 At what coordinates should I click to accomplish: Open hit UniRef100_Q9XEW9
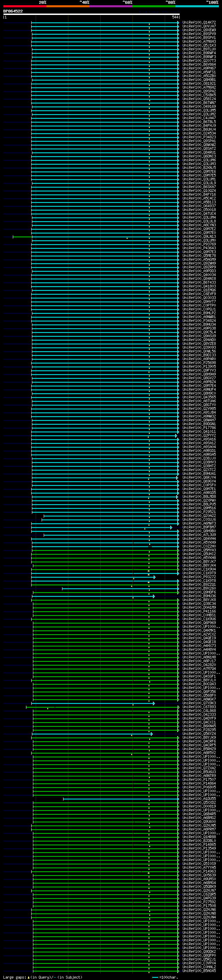(199, 30)
